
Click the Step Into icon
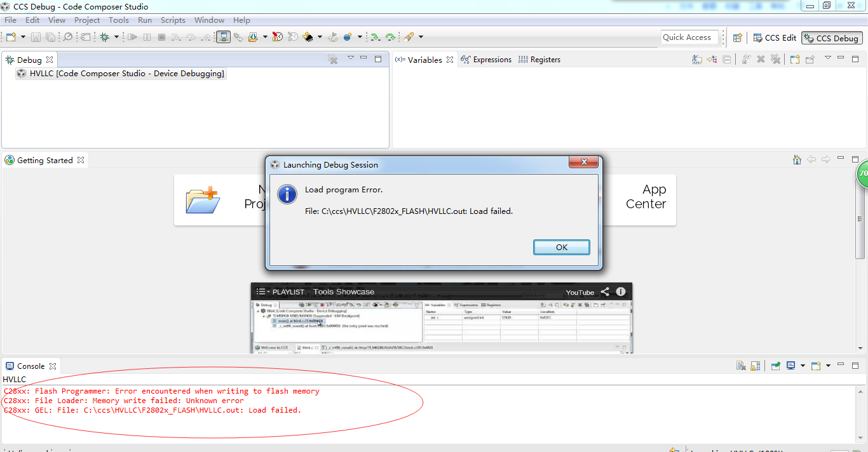176,37
